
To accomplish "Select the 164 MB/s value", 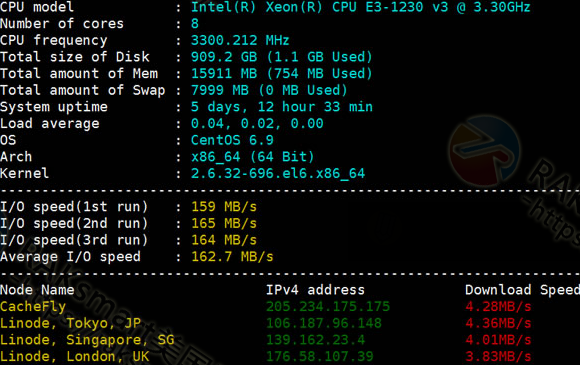I will coord(224,240).
